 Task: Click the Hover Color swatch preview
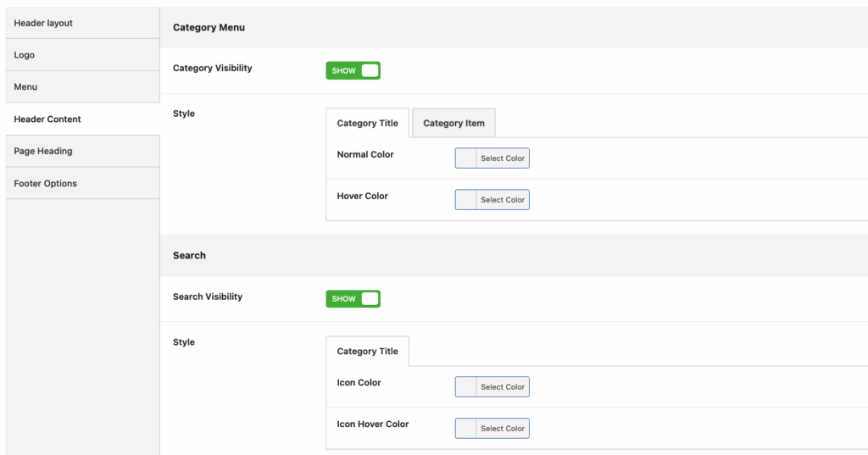(x=466, y=200)
